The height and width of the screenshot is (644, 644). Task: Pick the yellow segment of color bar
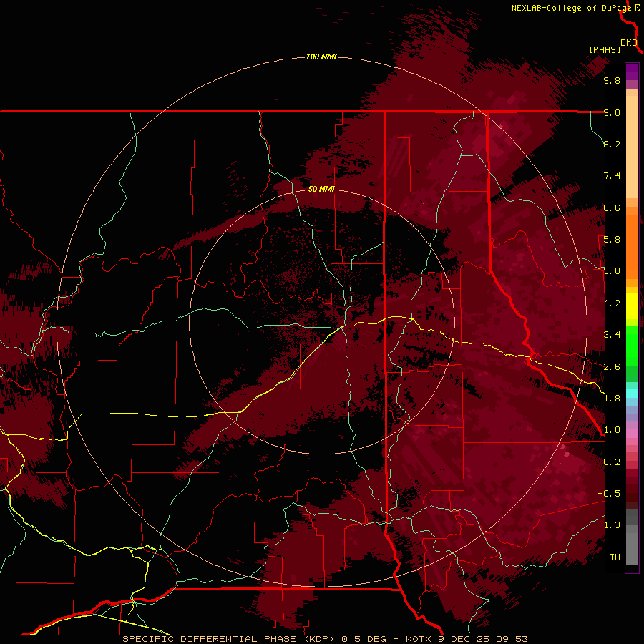(632, 306)
